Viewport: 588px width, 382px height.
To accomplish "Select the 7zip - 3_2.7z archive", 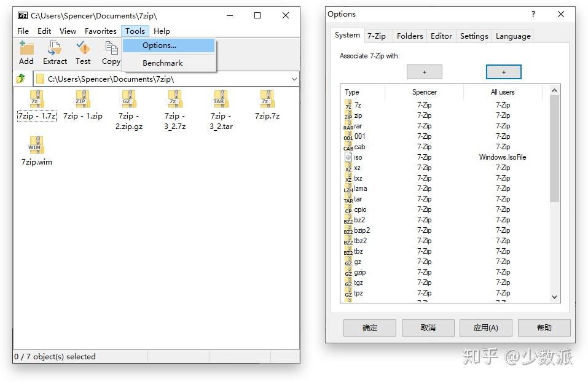I will pos(174,110).
